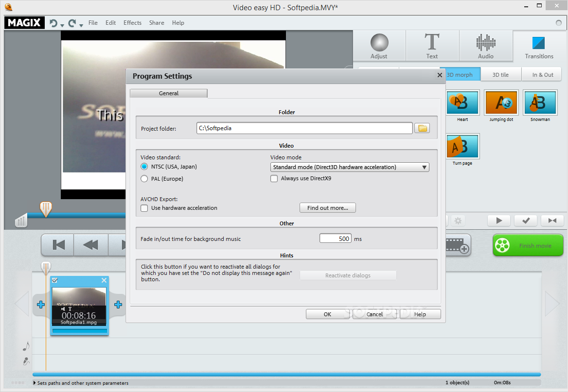Viewport: 568px width, 392px height.
Task: Switch to the 3D morph tab
Action: 460,75
